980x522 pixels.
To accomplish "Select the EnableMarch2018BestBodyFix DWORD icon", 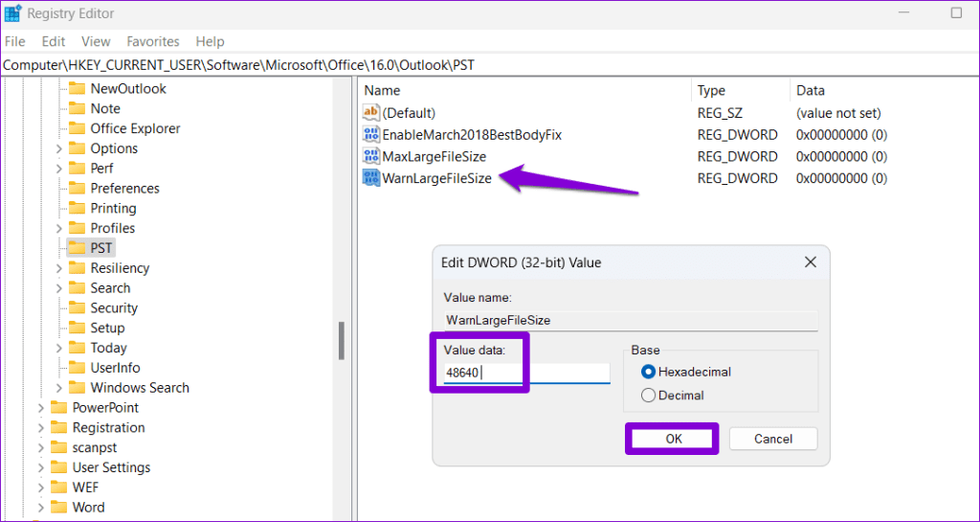I will [371, 134].
